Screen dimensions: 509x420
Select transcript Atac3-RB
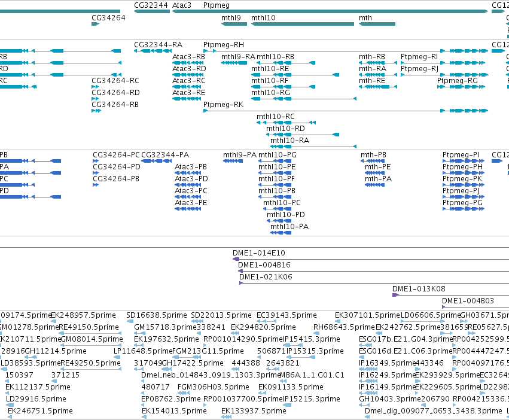click(188, 56)
